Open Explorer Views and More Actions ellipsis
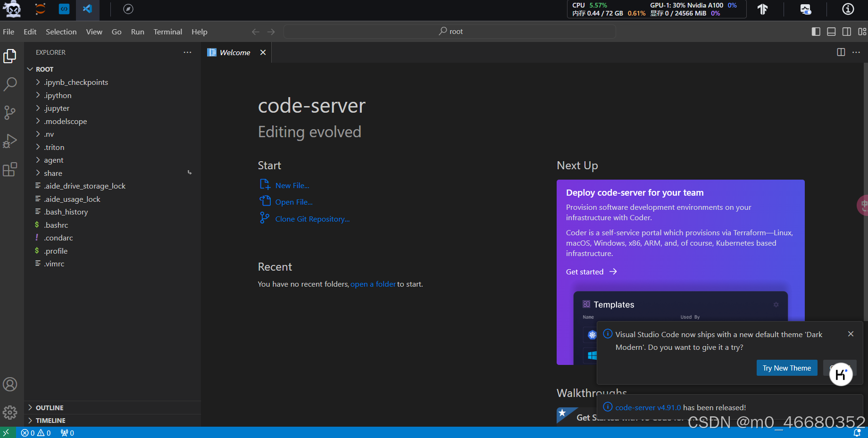The height and width of the screenshot is (438, 868). click(x=187, y=52)
